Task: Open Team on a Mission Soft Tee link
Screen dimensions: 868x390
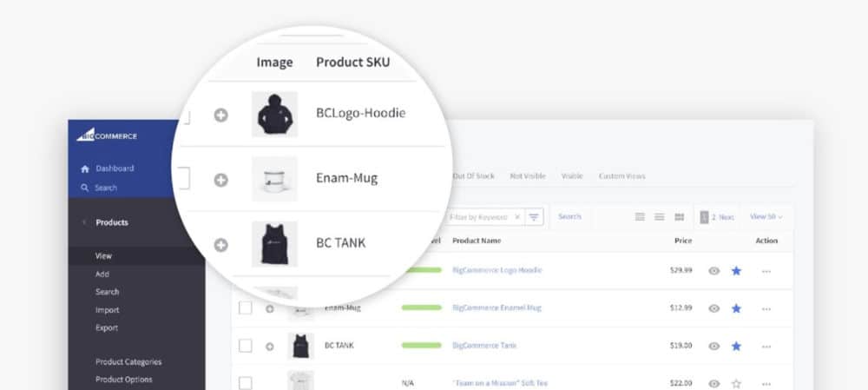Action: tap(500, 383)
